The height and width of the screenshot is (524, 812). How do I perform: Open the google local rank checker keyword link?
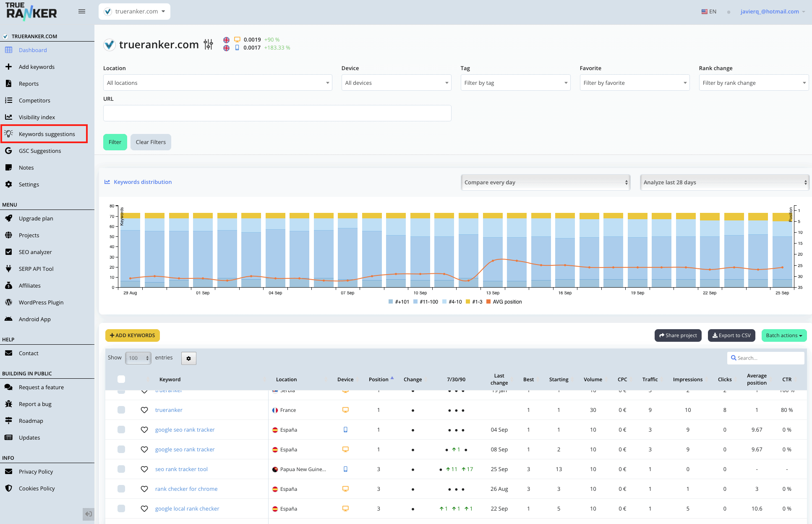[187, 508]
